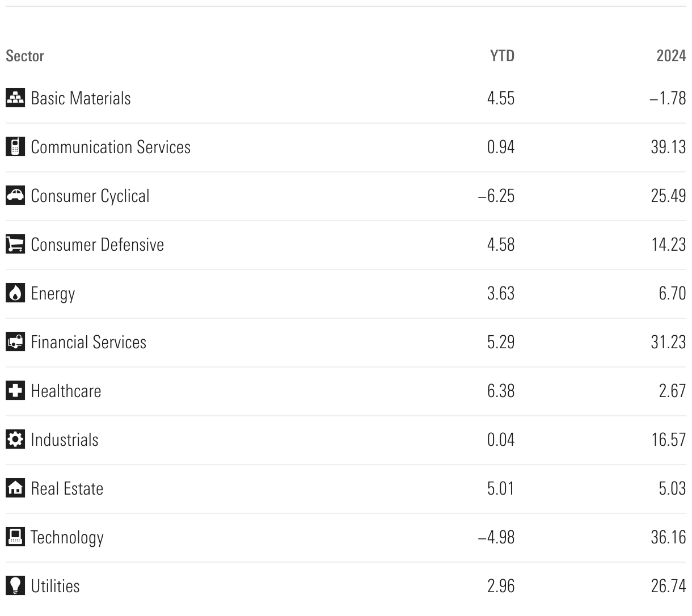Click the Consumer Cyclical car icon

(x=15, y=196)
